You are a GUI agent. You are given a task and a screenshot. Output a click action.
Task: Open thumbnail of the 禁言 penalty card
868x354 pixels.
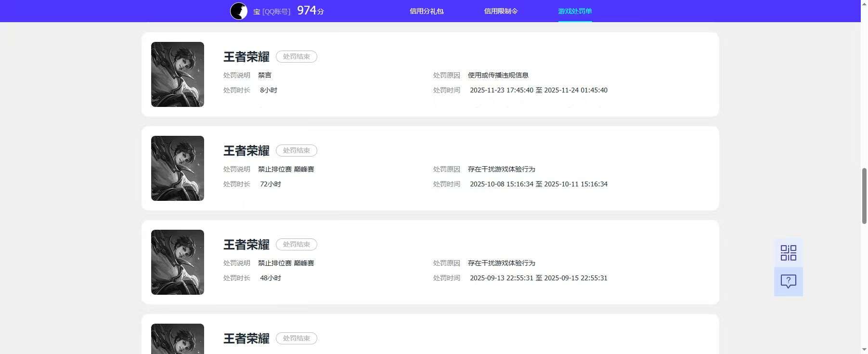pos(178,74)
